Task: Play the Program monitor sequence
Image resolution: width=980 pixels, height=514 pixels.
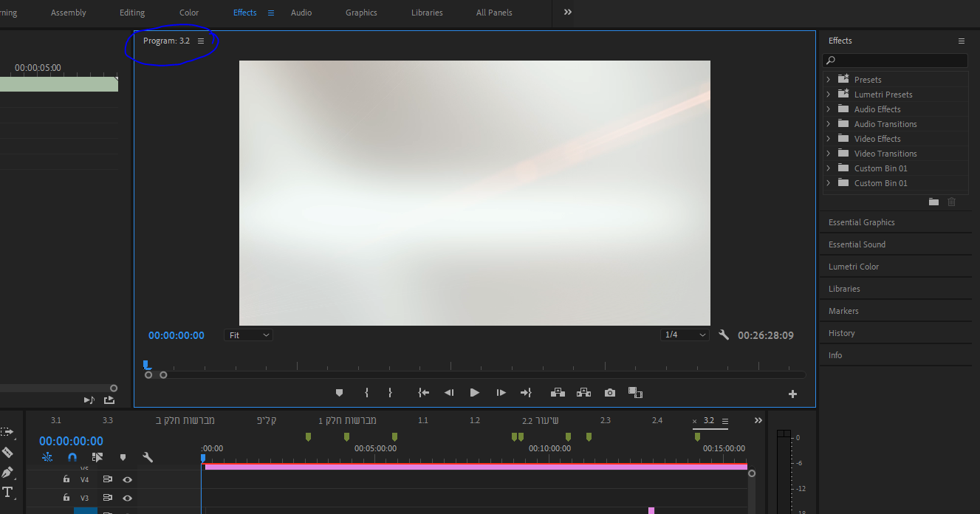Action: pos(475,393)
